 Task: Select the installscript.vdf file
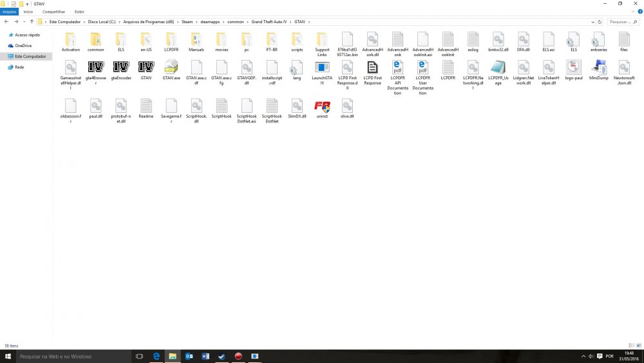(x=272, y=72)
